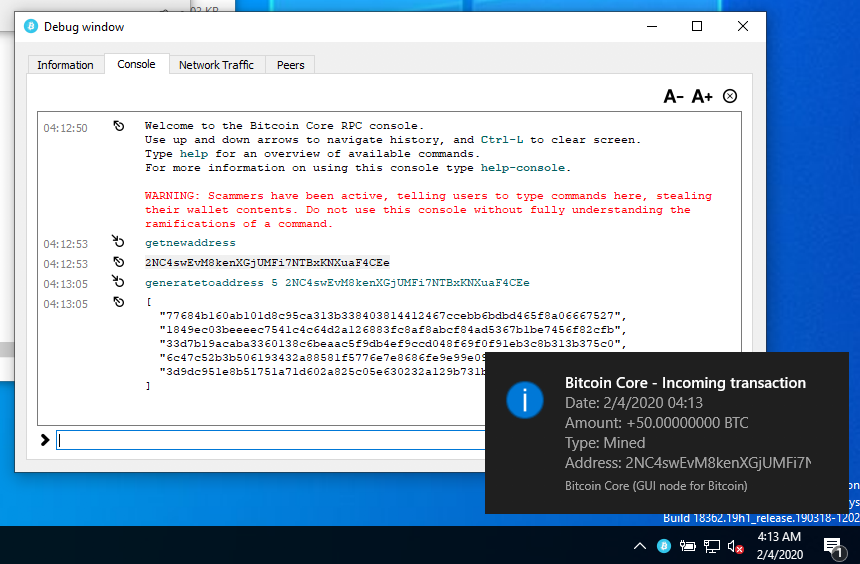
Task: Click the Ctrl-L shortcut text
Action: coord(502,140)
